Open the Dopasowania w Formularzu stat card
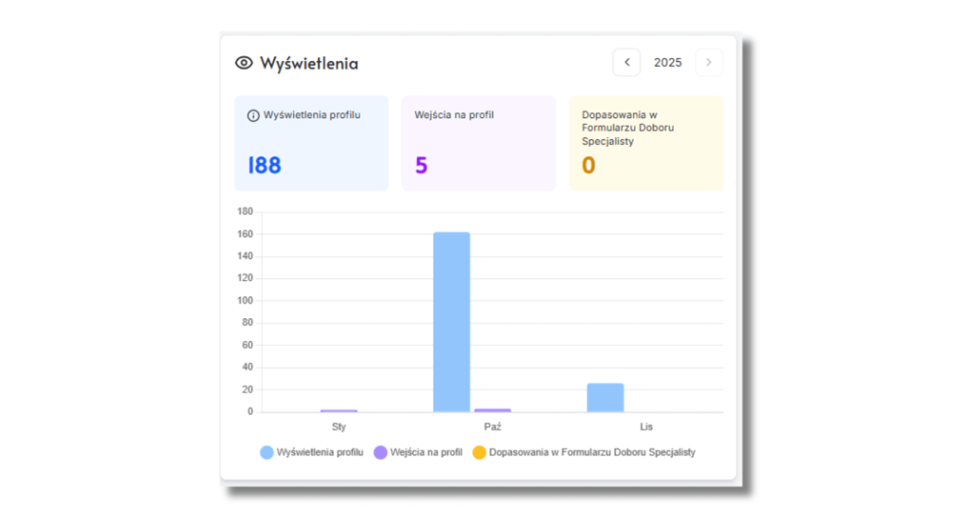The image size is (980, 507). (645, 143)
